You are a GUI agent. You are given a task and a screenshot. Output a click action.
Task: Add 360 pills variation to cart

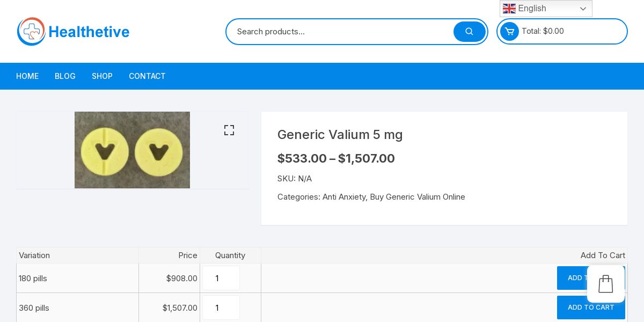tap(590, 308)
